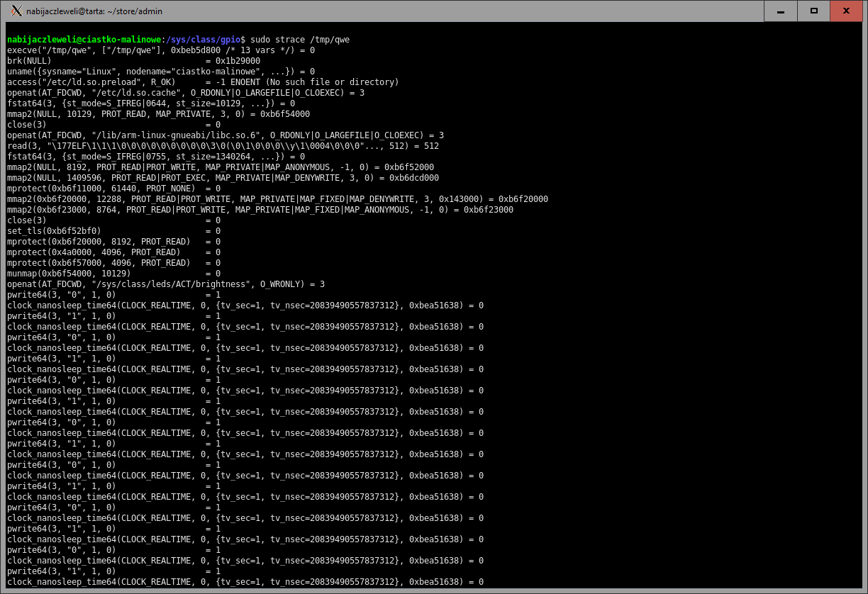This screenshot has height=594, width=868.
Task: Maximize the terminal window
Action: (x=814, y=11)
